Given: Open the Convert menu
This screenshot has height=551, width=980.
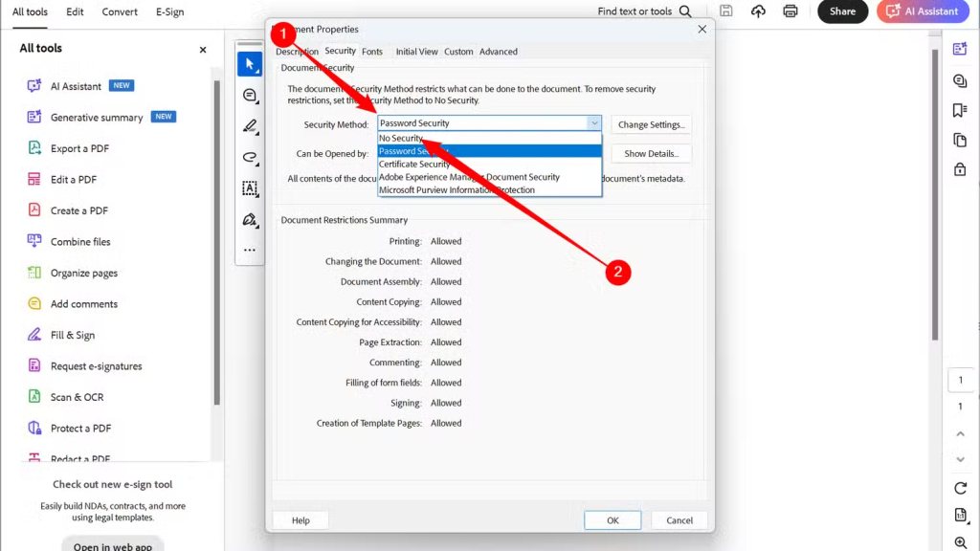Looking at the screenshot, I should (x=120, y=12).
